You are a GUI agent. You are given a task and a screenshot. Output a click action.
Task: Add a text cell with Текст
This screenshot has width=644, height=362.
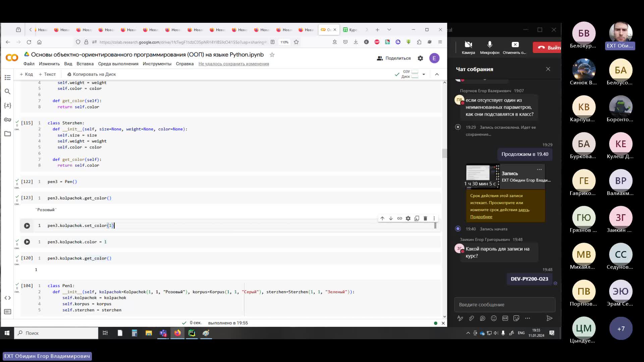pyautogui.click(x=47, y=74)
